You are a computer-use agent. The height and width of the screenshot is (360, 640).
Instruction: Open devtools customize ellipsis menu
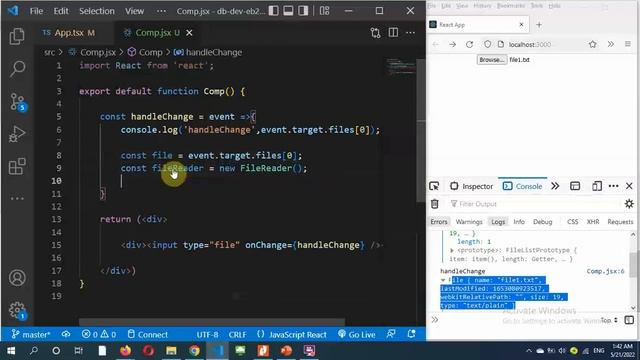(x=613, y=186)
